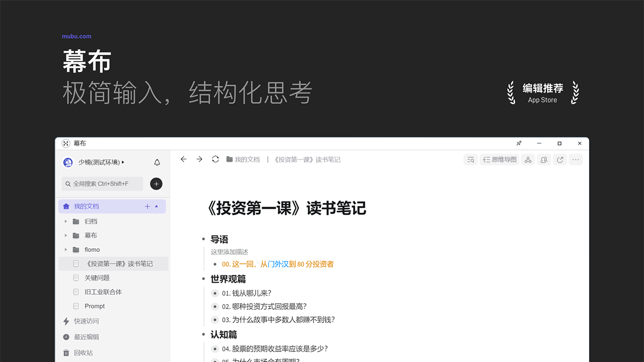The height and width of the screenshot is (362, 644).
Task: Click the notification bell icon
Action: tap(157, 162)
